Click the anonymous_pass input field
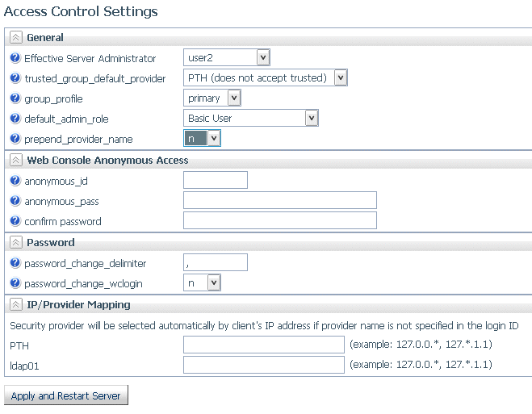The width and height of the screenshot is (532, 414). (x=280, y=200)
